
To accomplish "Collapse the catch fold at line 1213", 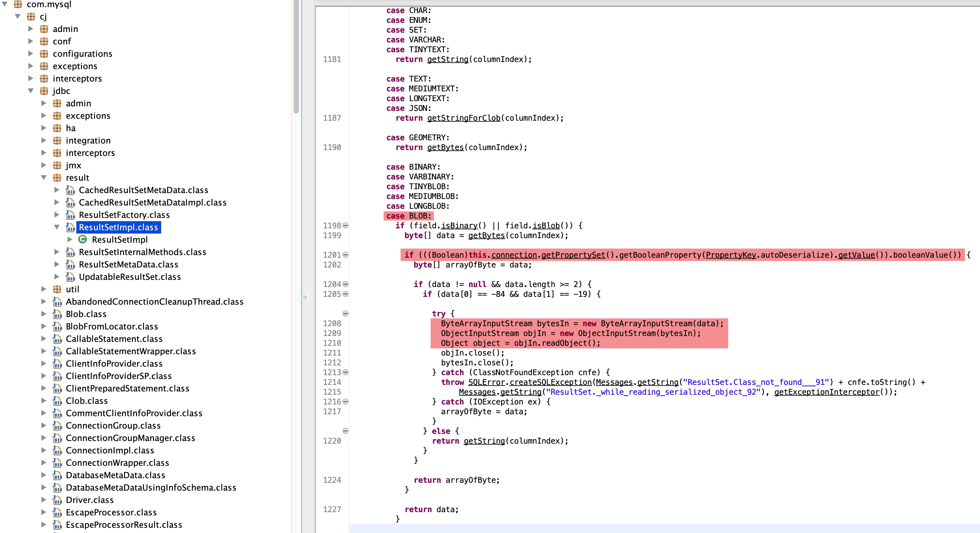I will point(345,373).
